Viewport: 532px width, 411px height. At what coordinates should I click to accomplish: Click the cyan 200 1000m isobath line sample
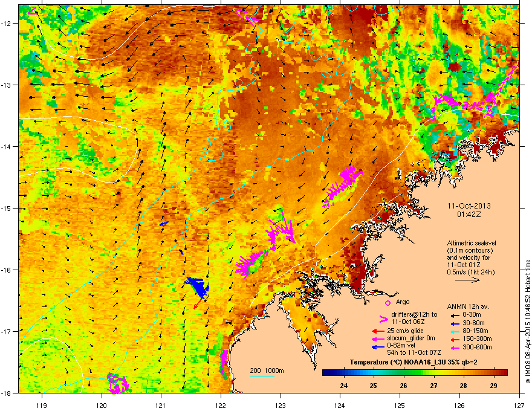coord(262,376)
